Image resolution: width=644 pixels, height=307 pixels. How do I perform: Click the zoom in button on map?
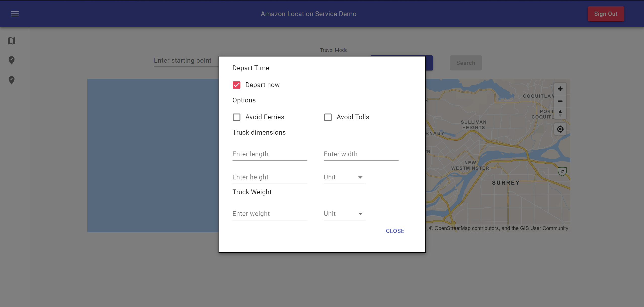coord(560,89)
